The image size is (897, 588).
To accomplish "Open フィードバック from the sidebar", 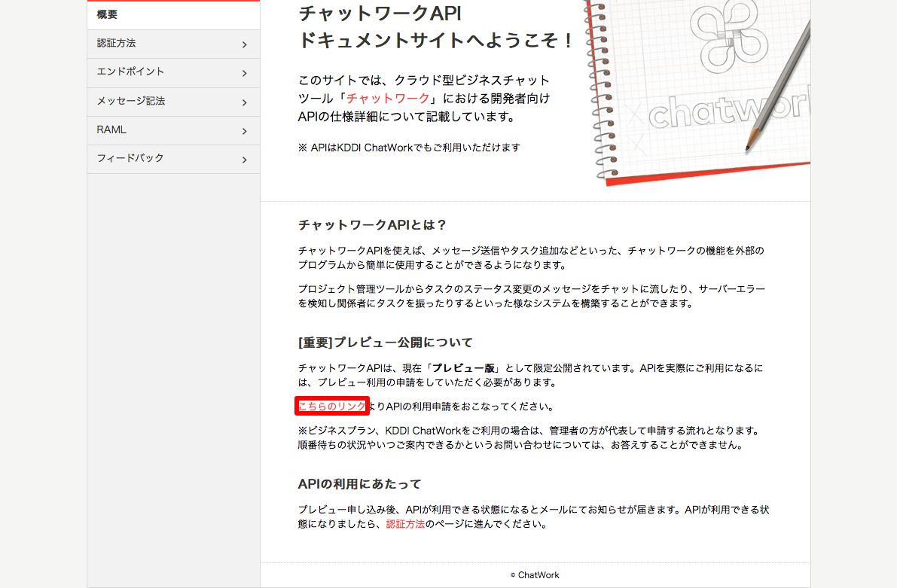I will click(x=130, y=159).
